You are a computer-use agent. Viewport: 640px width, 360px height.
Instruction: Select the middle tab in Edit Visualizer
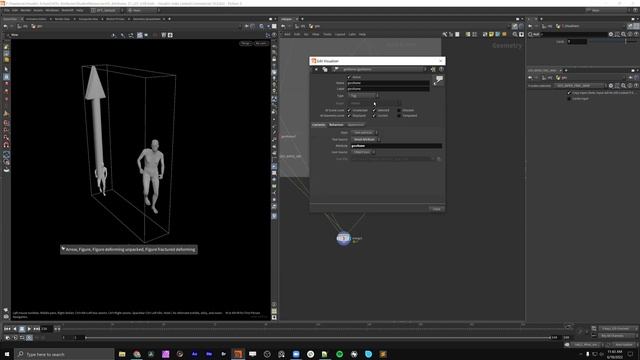click(336, 125)
